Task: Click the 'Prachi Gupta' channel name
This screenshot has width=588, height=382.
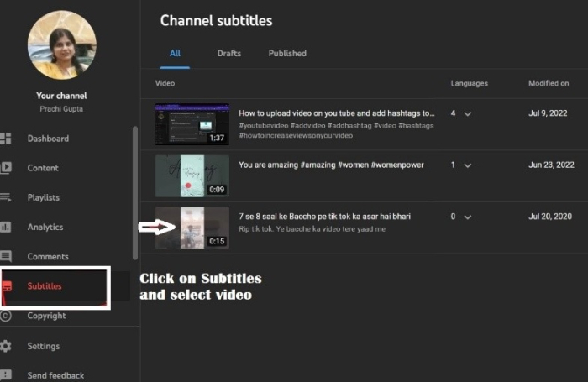Action: [61, 109]
